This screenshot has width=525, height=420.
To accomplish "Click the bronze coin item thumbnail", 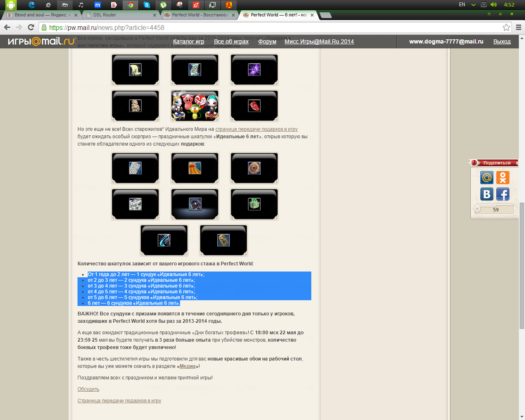I will coord(254,168).
